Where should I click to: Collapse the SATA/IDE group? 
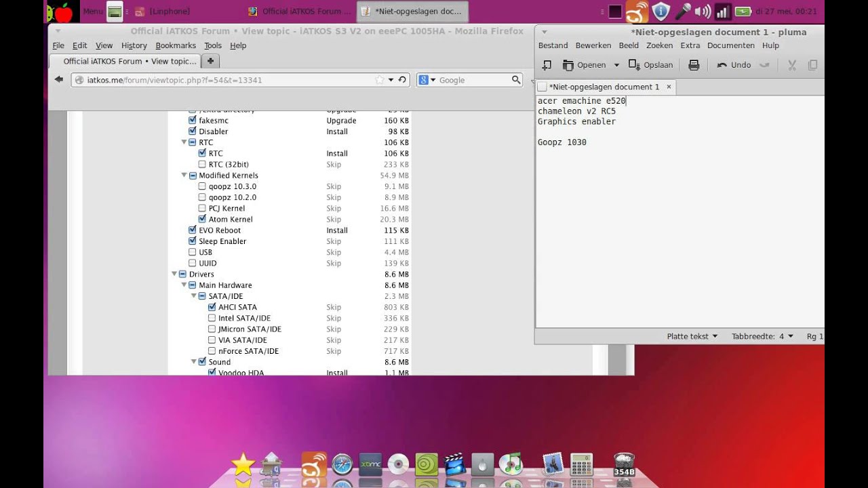193,296
